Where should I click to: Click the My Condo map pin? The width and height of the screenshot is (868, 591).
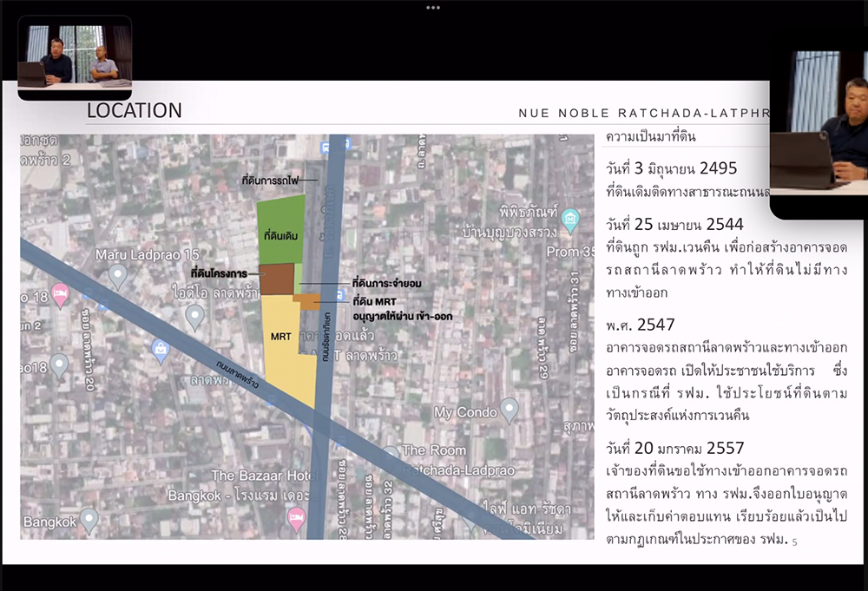tap(510, 407)
